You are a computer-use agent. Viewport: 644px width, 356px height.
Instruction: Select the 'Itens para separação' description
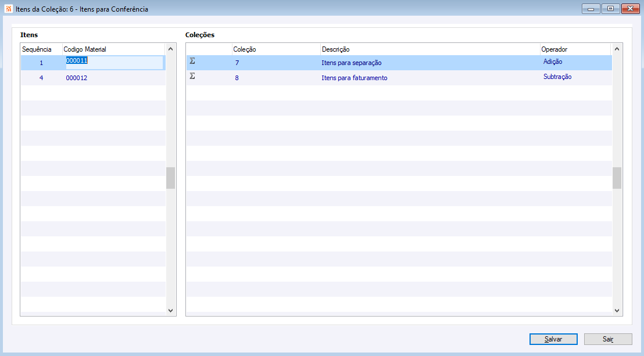(352, 63)
